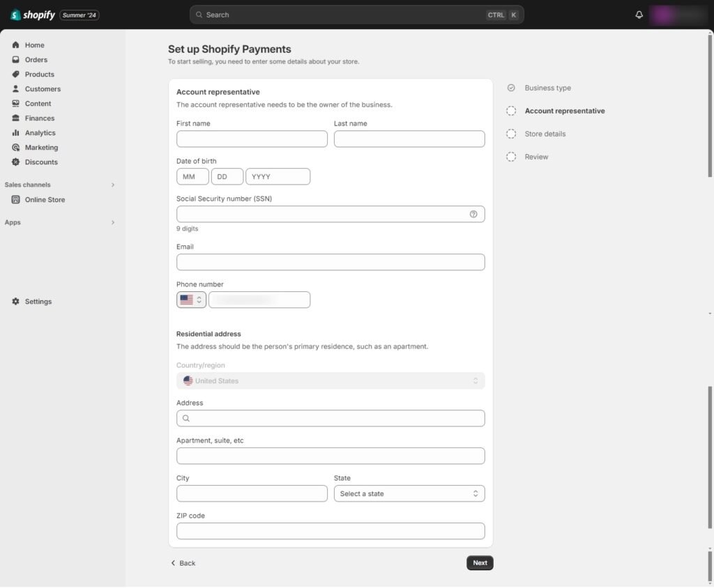
Task: Click the Settings gear icon
Action: tap(15, 301)
